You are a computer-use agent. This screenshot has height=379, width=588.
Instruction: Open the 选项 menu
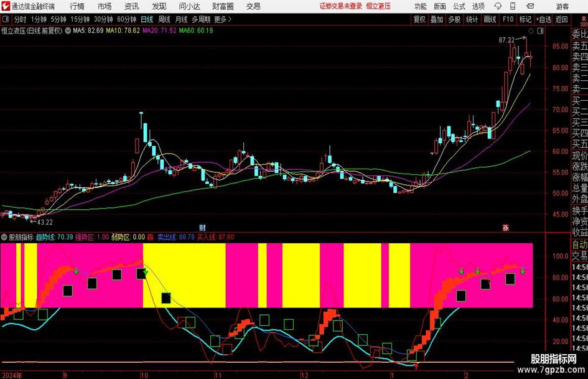click(x=478, y=6)
